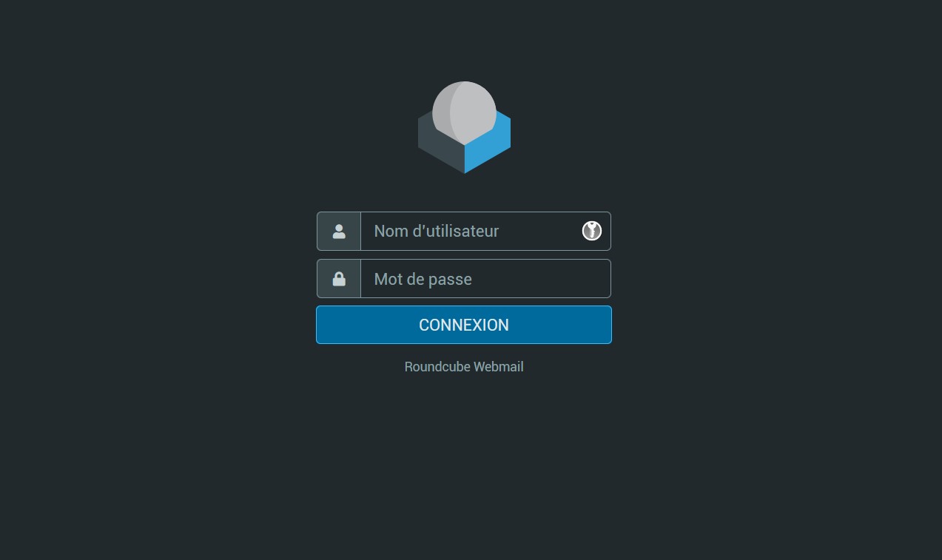942x560 pixels.
Task: Focus the Mot de passe input field
Action: 485,279
